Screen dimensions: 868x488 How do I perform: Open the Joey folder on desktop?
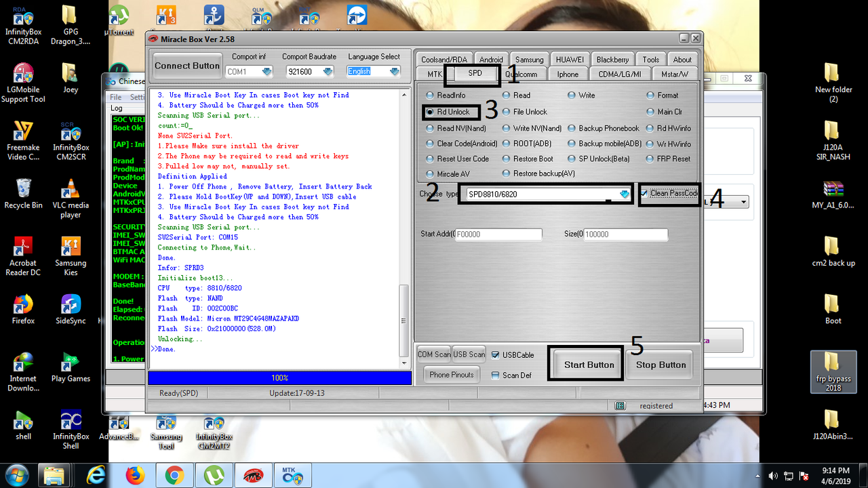pos(71,79)
